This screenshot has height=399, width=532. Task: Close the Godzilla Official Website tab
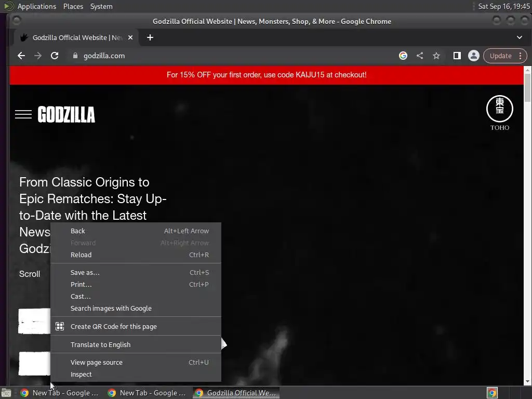130,37
